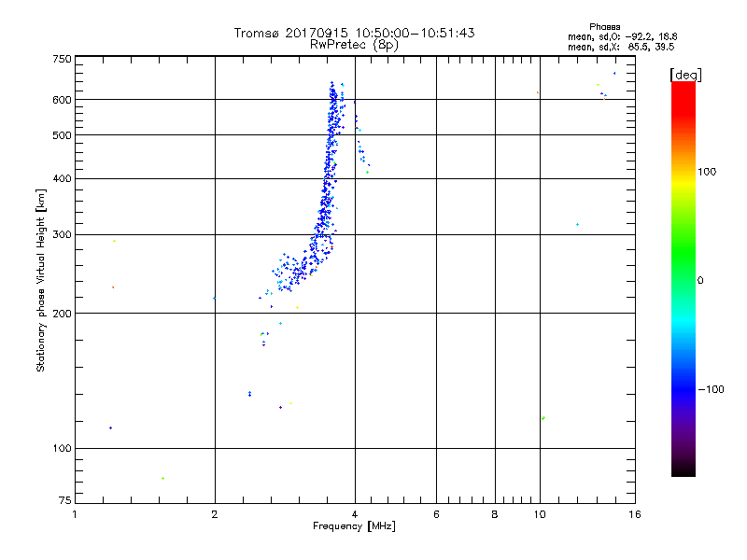Click the x-axis tick label "2"
This screenshot has width=747, height=560.
click(215, 515)
